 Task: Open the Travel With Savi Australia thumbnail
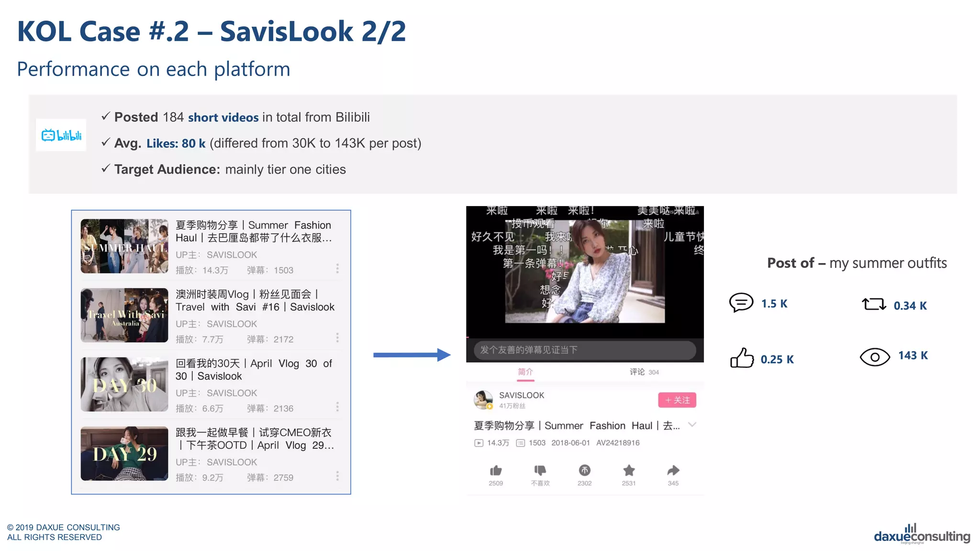124,315
